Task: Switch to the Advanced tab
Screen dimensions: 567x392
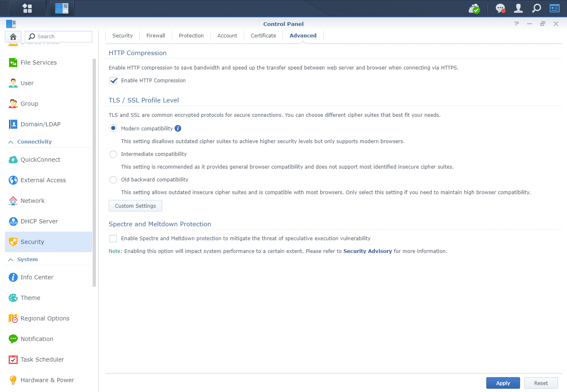Action: tap(303, 36)
